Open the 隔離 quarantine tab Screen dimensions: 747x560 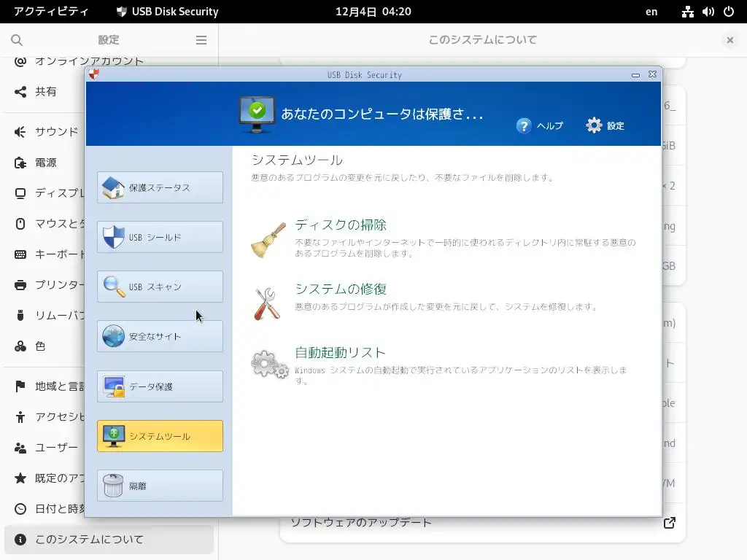(160, 486)
